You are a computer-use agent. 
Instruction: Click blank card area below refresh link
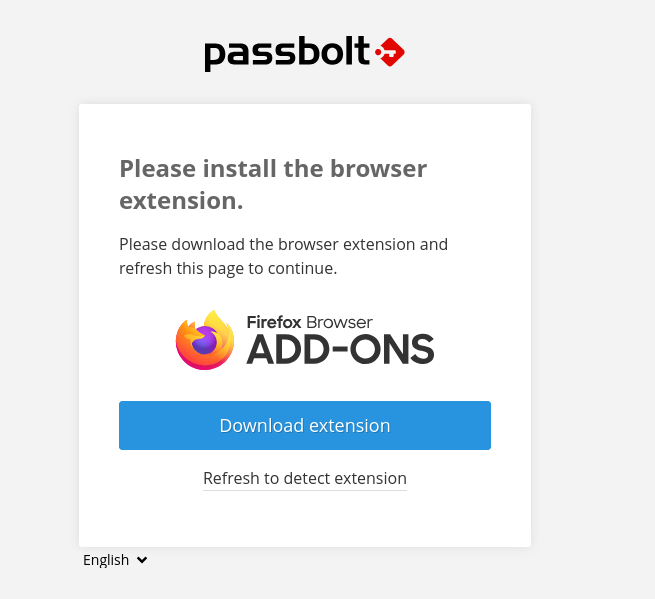click(305, 520)
